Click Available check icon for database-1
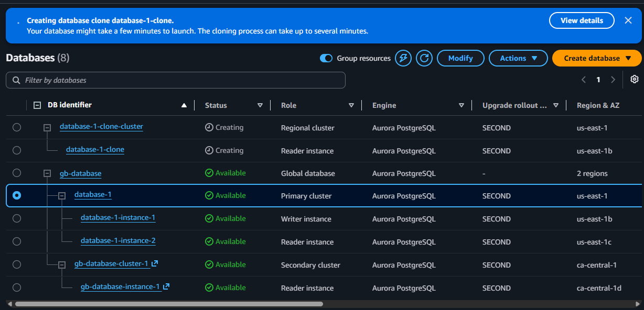 [x=209, y=195]
